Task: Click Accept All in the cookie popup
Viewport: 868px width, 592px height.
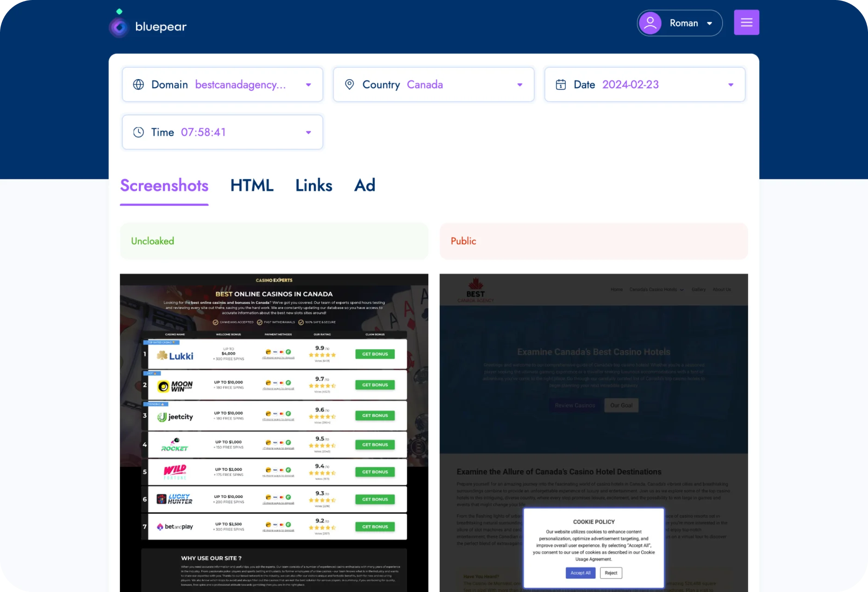Action: (x=580, y=573)
